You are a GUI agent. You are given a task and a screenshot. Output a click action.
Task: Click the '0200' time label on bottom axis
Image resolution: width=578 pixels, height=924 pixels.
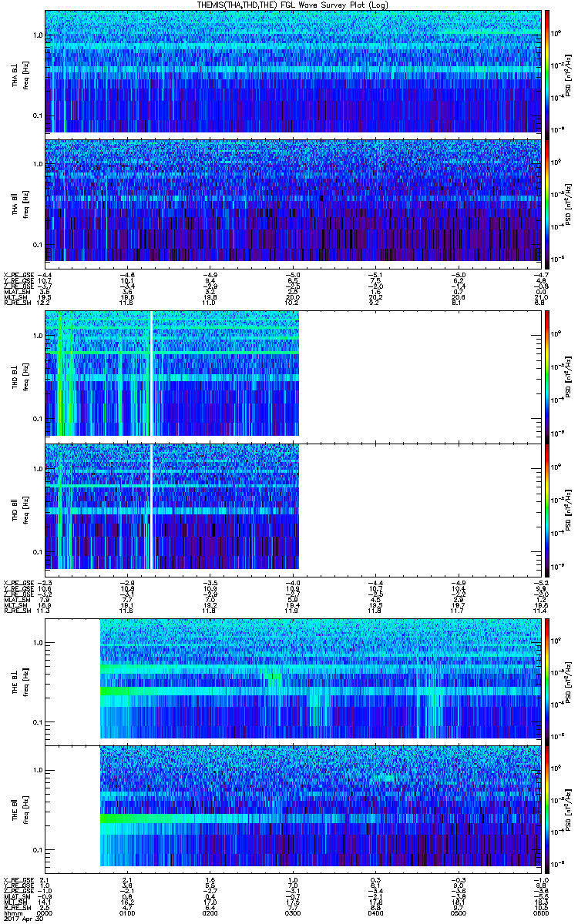[210, 912]
